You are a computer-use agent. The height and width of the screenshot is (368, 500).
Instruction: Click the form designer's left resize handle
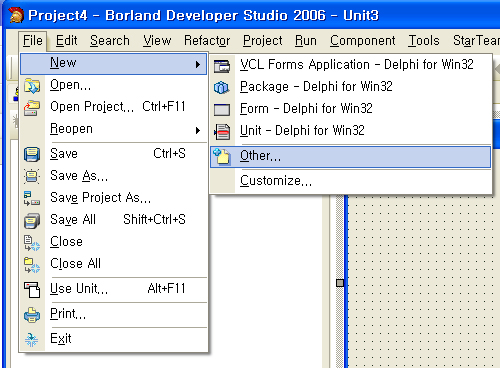pos(340,283)
